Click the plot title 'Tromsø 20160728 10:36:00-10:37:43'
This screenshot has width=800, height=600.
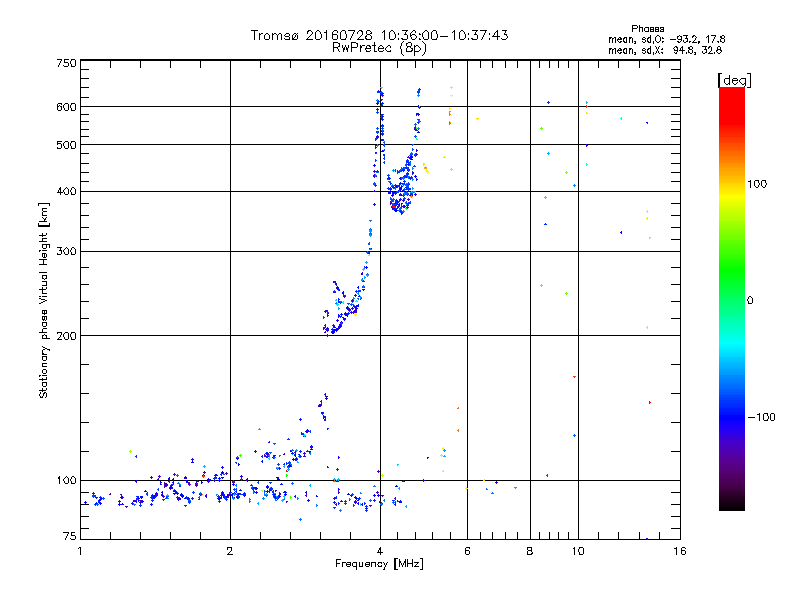tap(379, 35)
